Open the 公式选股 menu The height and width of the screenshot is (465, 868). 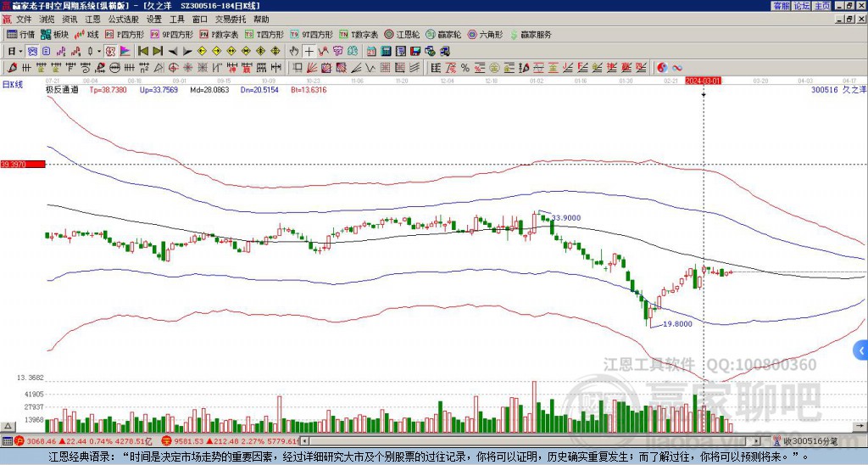click(124, 20)
